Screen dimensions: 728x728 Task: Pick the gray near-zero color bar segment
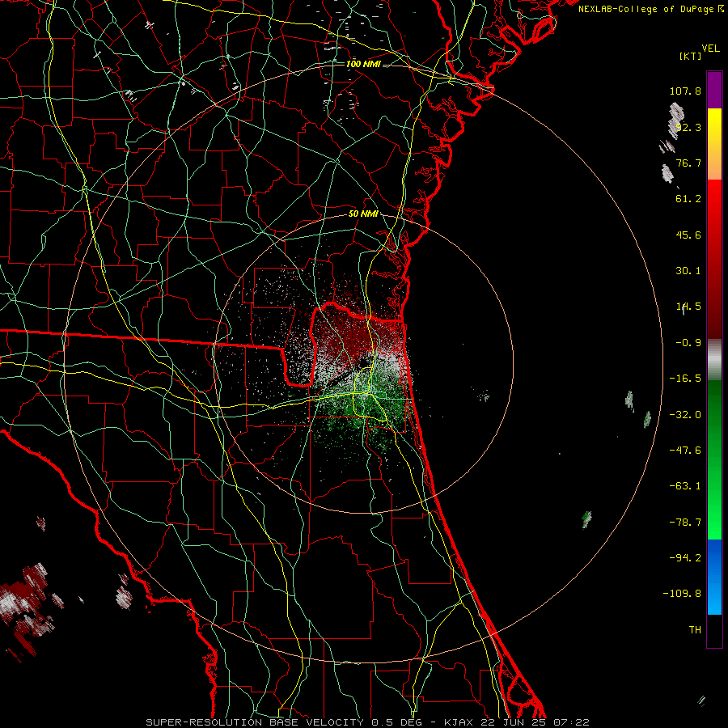click(714, 360)
